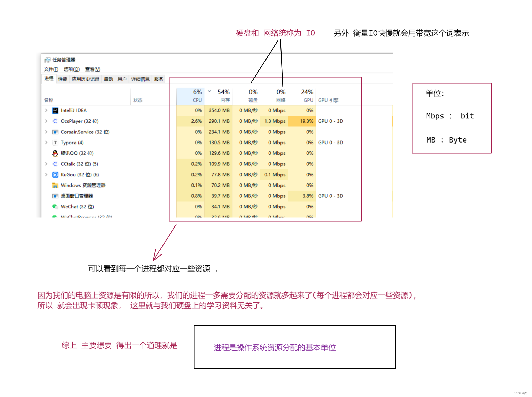Open the 选项(O) menu
The image size is (532, 397).
click(x=71, y=69)
